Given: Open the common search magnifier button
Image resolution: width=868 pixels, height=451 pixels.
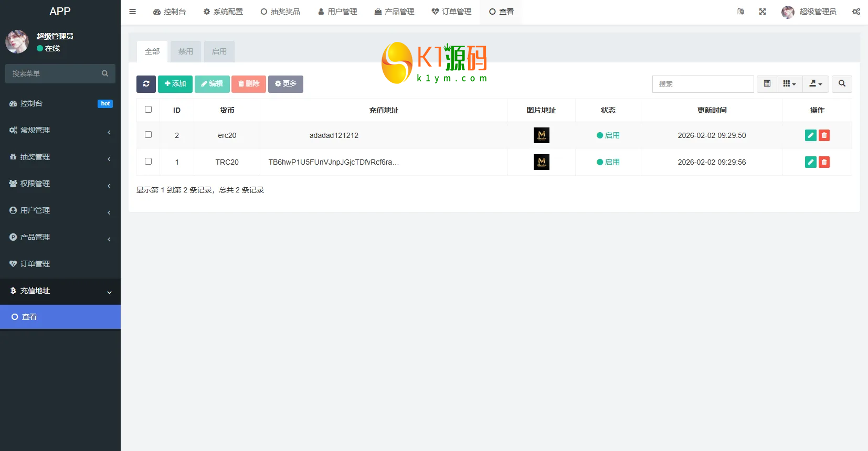Looking at the screenshot, I should pyautogui.click(x=842, y=84).
